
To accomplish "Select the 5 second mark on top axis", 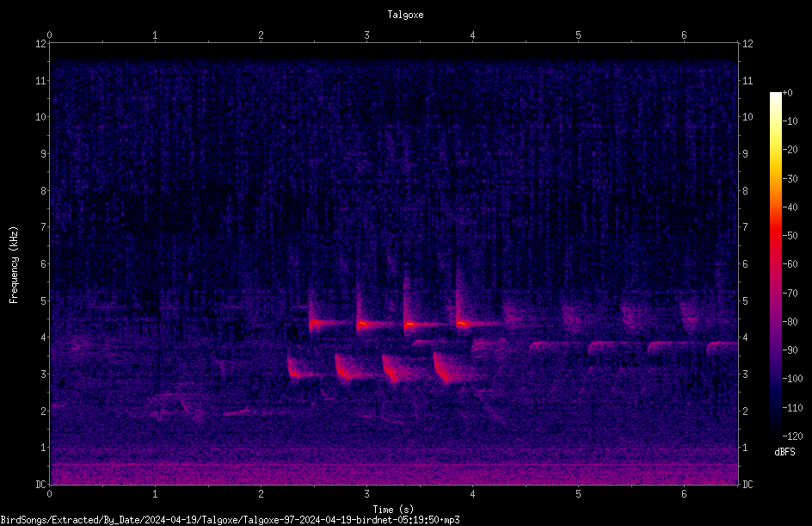I will pos(578,35).
